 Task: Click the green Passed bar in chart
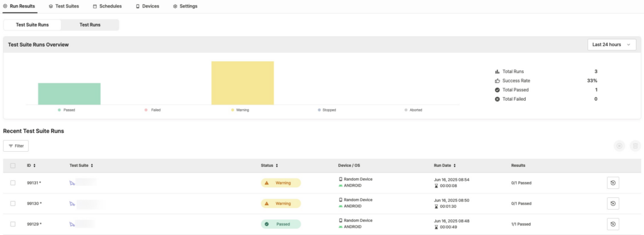pyautogui.click(x=69, y=94)
